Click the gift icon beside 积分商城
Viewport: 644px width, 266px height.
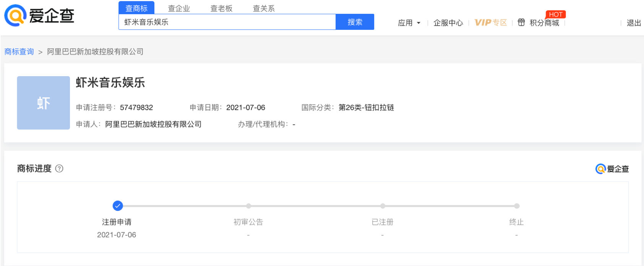(x=521, y=23)
